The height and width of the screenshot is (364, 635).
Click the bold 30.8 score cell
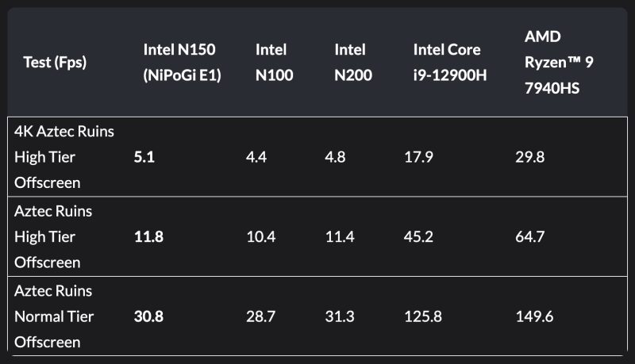[x=149, y=316]
